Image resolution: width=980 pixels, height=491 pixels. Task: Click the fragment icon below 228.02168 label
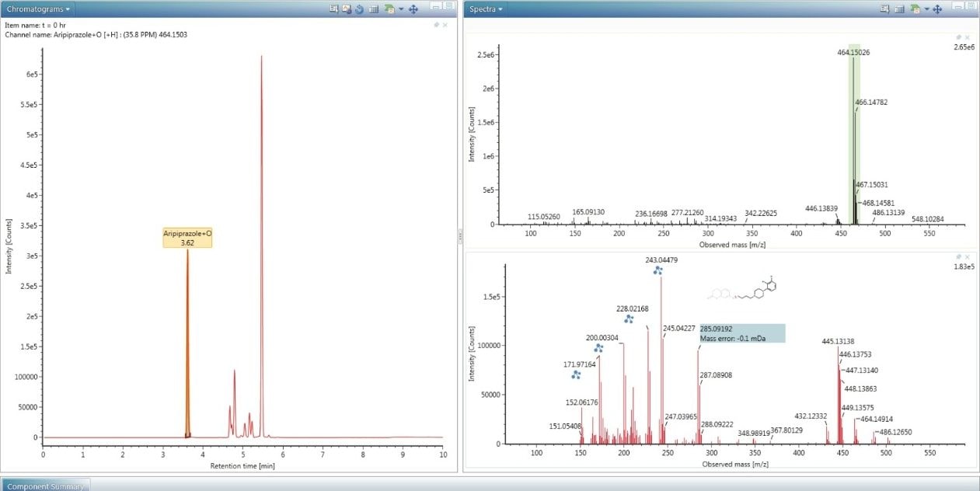pos(629,319)
